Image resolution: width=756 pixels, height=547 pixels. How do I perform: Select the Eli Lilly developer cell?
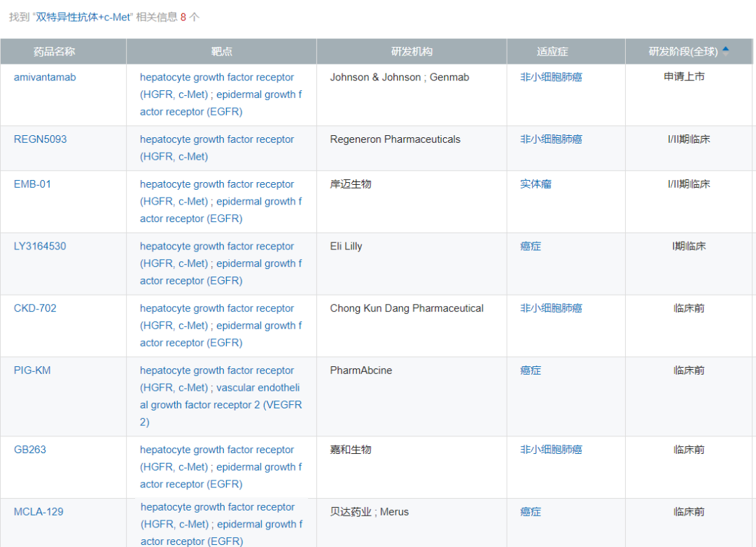[x=412, y=264]
